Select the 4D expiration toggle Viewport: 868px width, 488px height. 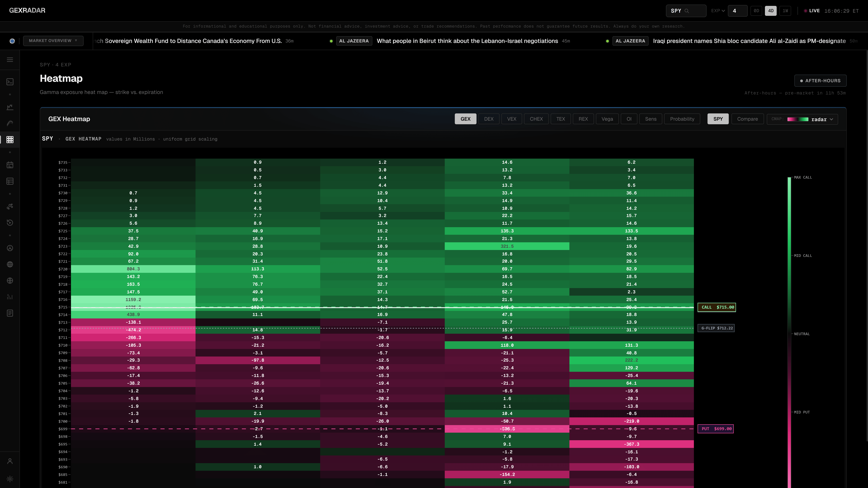pos(771,11)
